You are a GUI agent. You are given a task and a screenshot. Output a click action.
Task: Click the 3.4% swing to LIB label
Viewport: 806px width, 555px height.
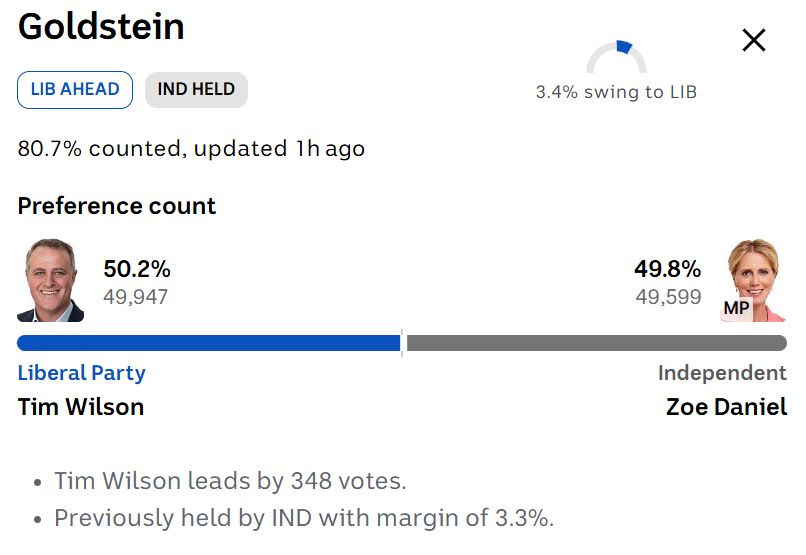616,92
